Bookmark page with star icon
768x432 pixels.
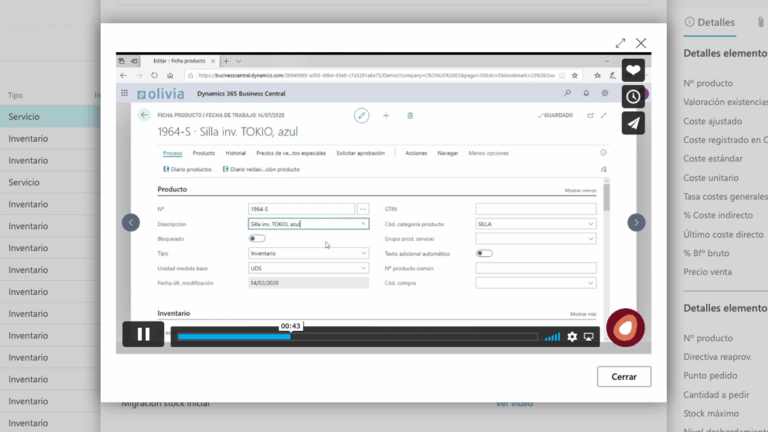point(575,75)
